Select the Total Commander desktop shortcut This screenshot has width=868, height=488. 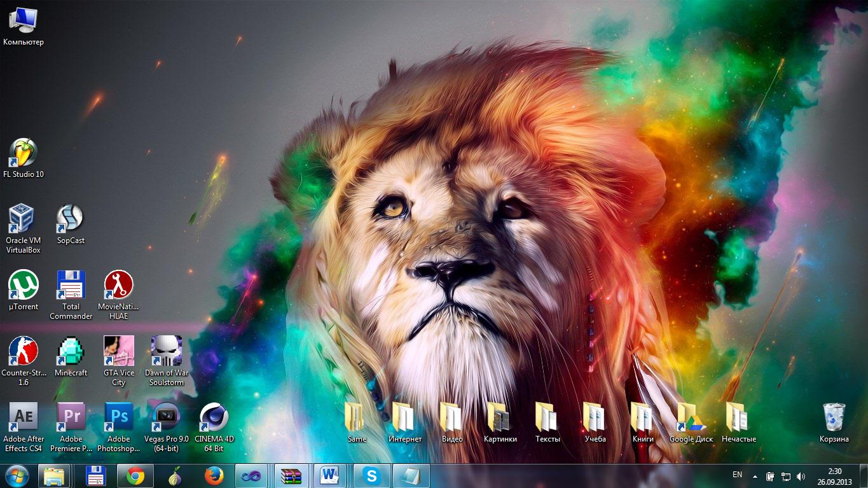click(x=71, y=296)
